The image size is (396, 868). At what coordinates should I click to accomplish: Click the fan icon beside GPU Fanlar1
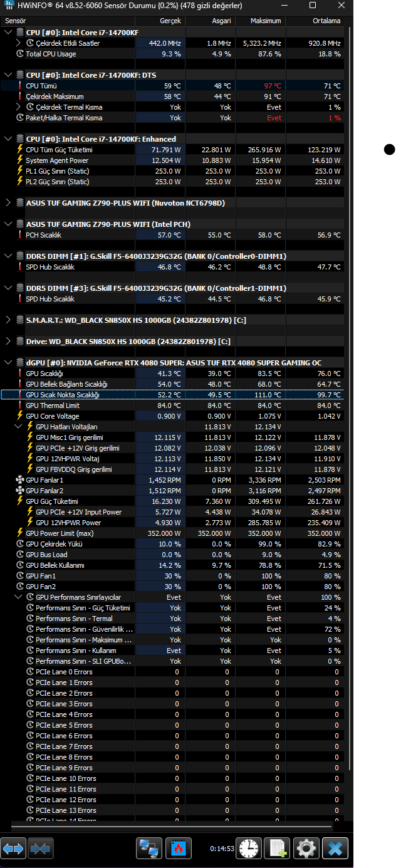coord(20,480)
